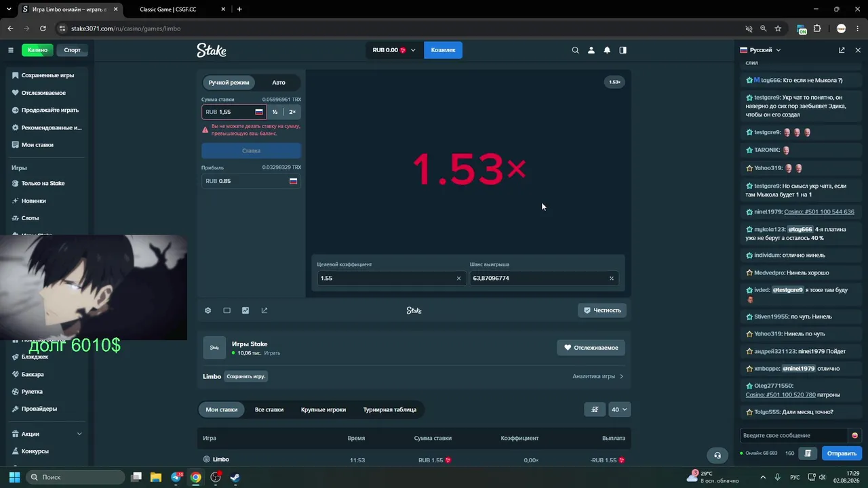Image resolution: width=868 pixels, height=488 pixels.
Task: Open emoji picker in chat input
Action: tap(854, 435)
